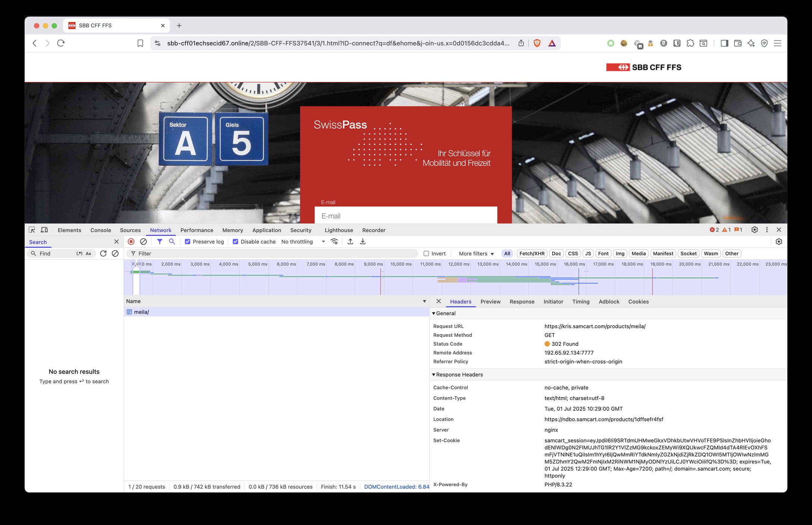Open DevTools settings gear
Screen dimensions: 812x525
click(x=755, y=230)
